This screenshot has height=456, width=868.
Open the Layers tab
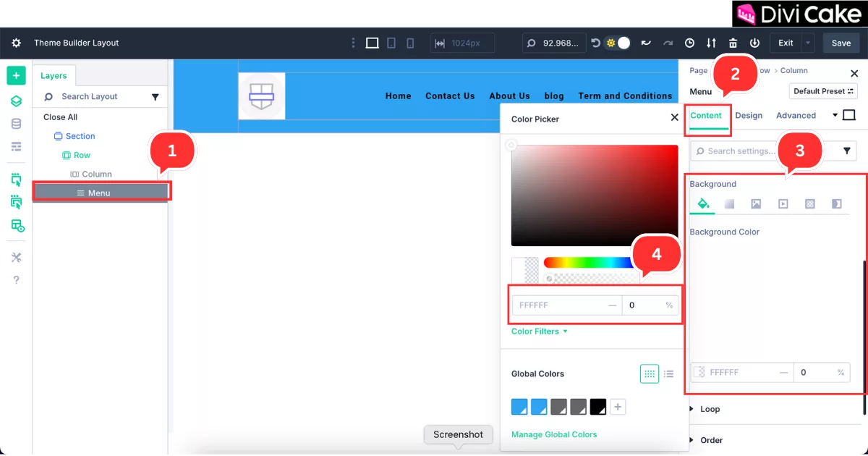click(x=54, y=76)
